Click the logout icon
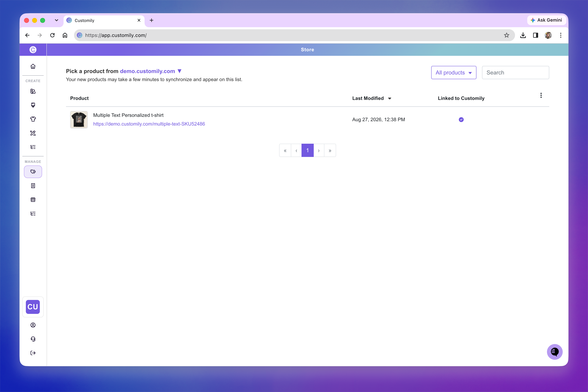 pyautogui.click(x=33, y=353)
